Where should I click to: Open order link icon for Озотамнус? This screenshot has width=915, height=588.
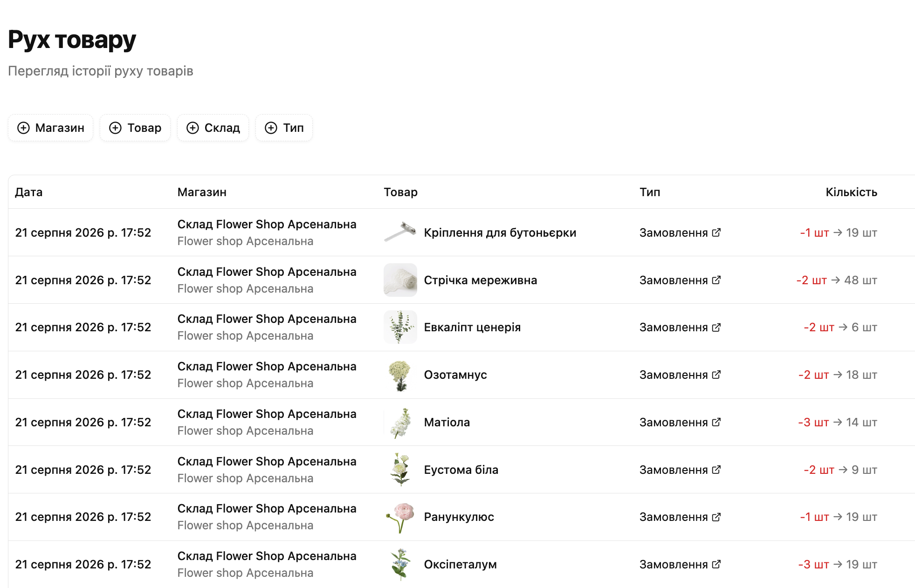point(716,374)
